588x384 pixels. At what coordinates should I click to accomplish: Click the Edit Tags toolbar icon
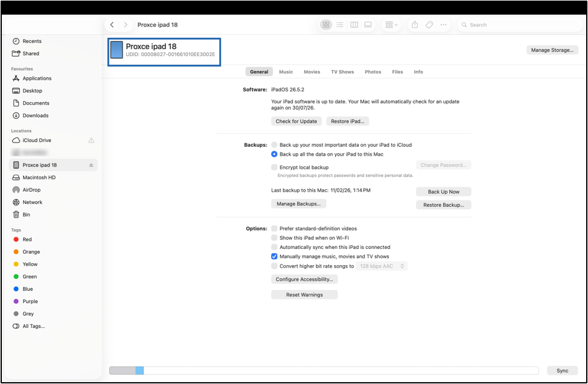[430, 25]
